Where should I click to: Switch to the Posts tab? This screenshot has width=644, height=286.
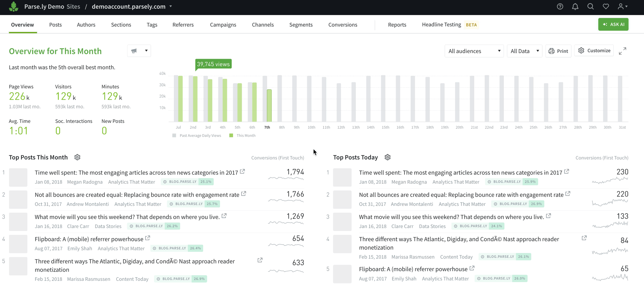click(55, 24)
